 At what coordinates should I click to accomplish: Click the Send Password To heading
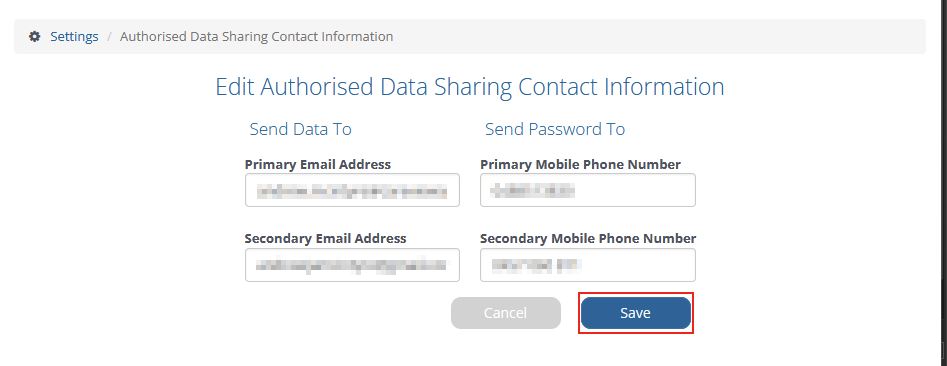point(555,129)
